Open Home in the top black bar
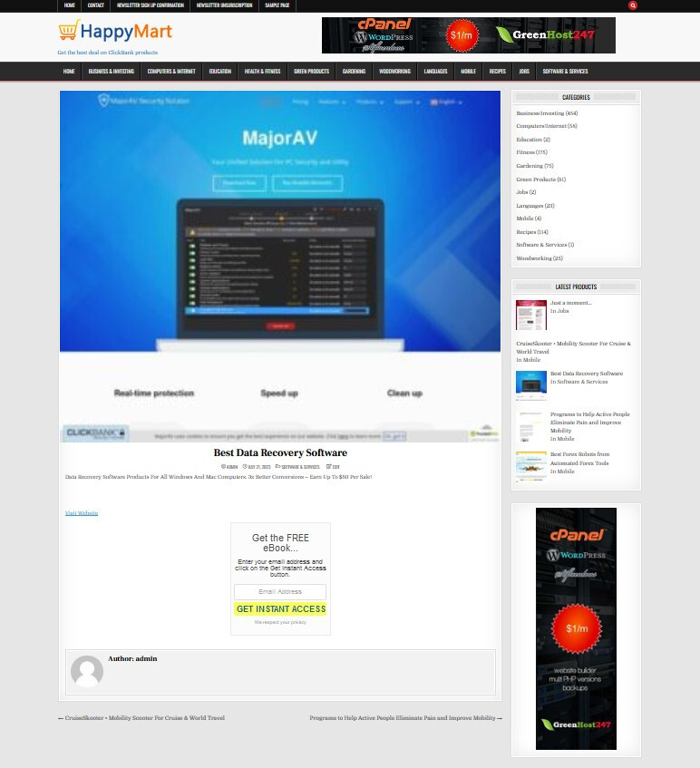 pyautogui.click(x=70, y=5)
